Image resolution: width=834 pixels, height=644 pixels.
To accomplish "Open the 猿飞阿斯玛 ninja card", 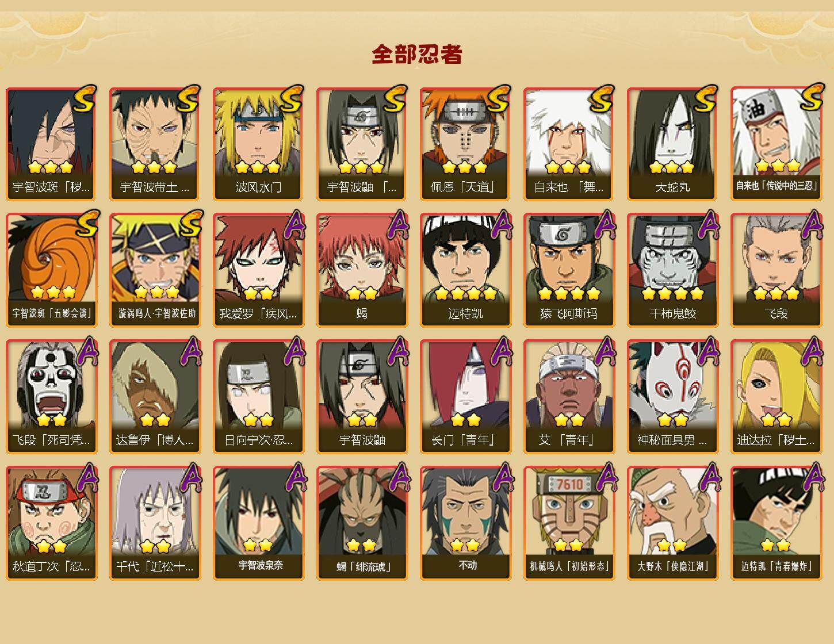I will tap(569, 270).
